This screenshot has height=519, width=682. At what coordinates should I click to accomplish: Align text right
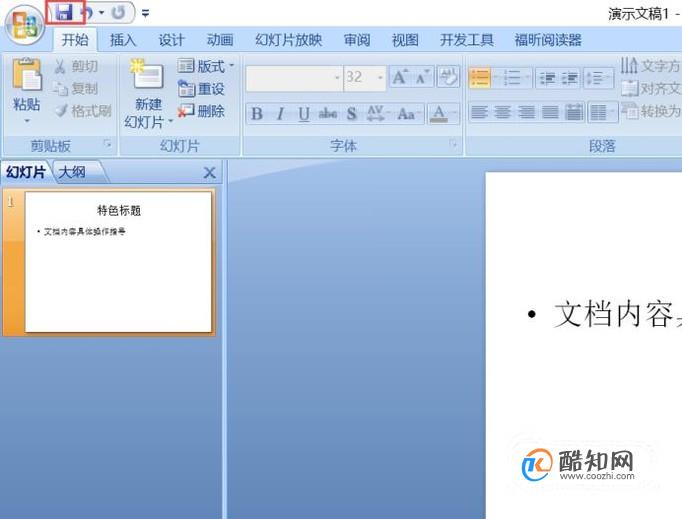click(526, 112)
